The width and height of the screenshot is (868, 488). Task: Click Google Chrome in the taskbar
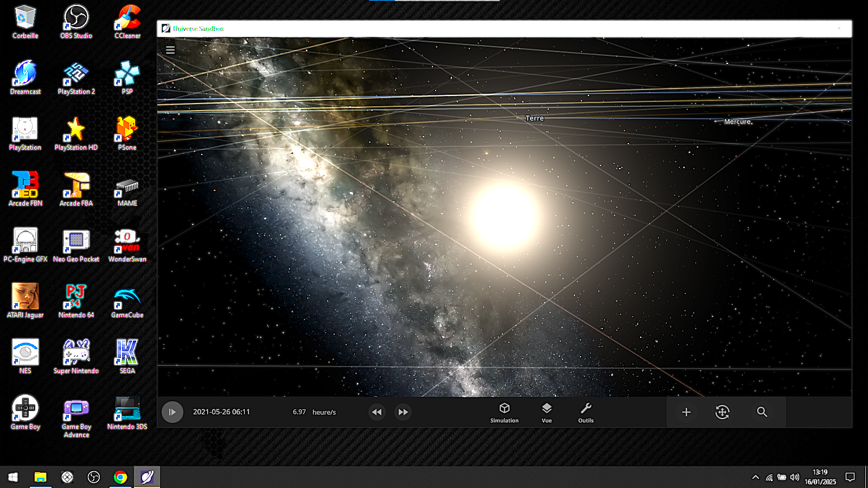[x=120, y=477]
